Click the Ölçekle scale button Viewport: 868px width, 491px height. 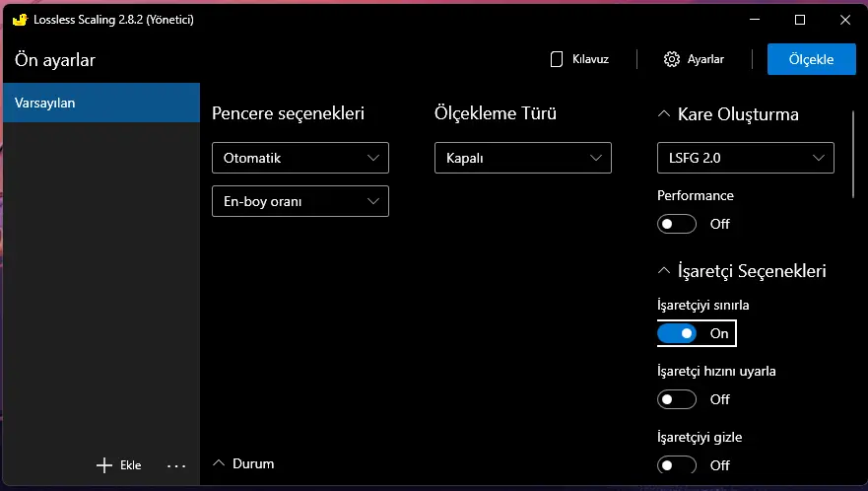coord(811,59)
